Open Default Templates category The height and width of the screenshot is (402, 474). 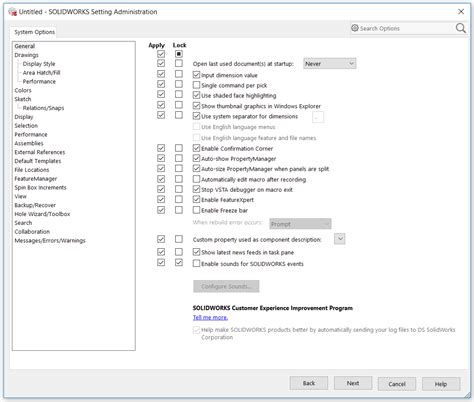(38, 161)
